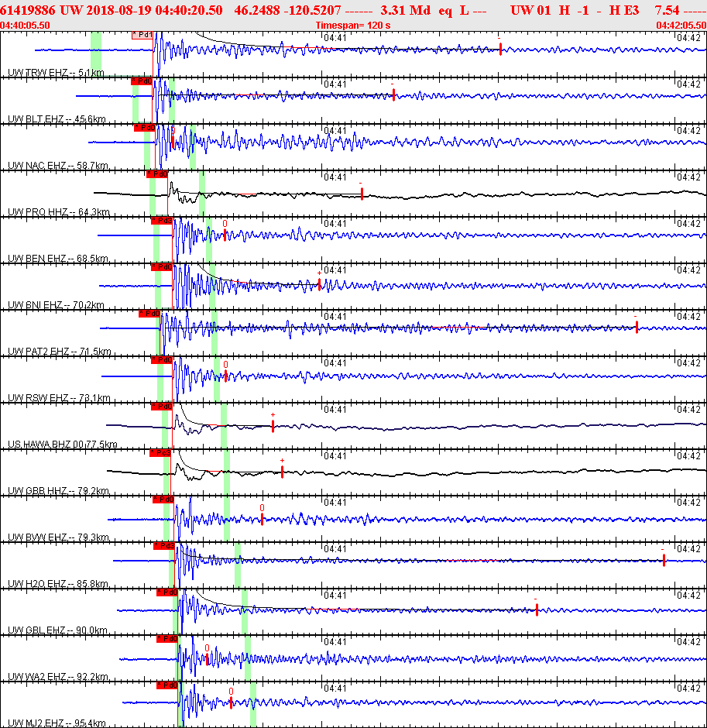Select the Pd0 pick flag on NAC trace
The image size is (707, 728).
click(144, 128)
